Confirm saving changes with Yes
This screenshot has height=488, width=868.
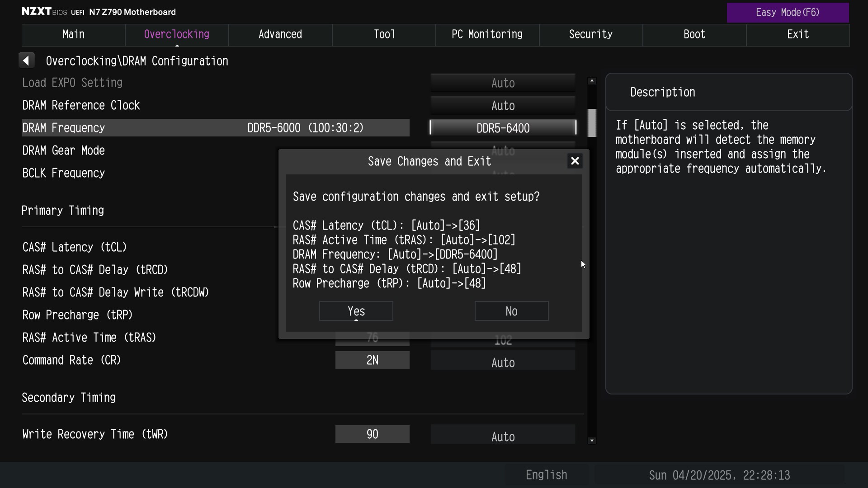(x=356, y=311)
